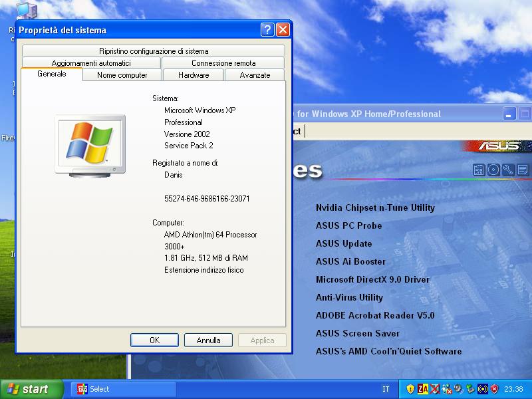The image size is (532, 399).
Task: Choose Anti-Virus Utility
Action: point(349,297)
